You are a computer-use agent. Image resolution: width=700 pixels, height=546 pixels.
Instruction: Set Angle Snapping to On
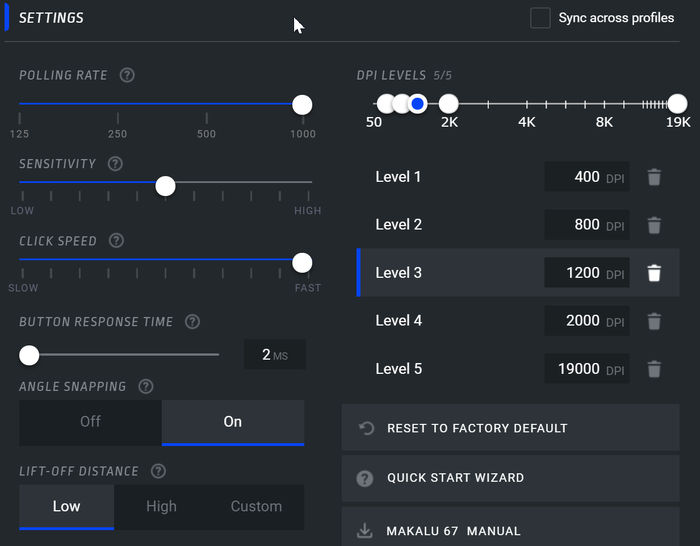coord(233,422)
